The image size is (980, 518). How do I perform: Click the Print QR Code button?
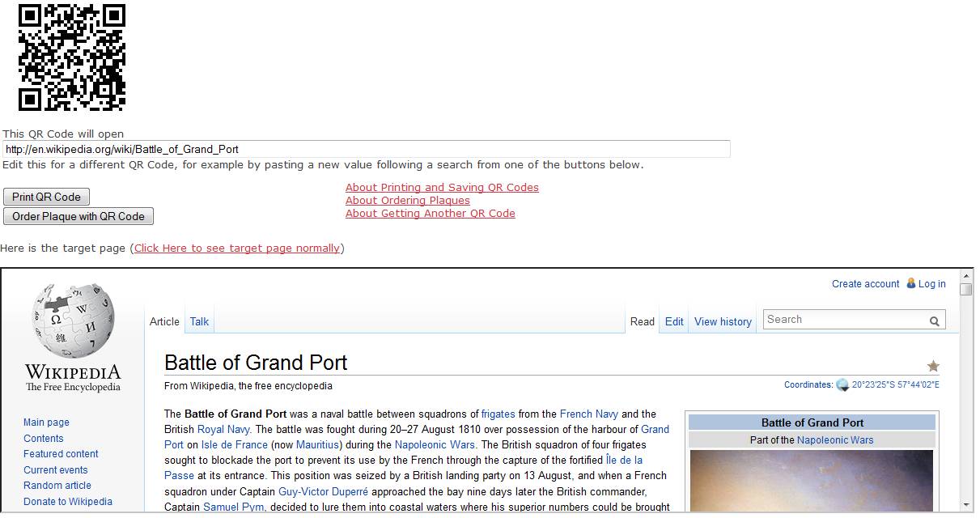pyautogui.click(x=46, y=197)
